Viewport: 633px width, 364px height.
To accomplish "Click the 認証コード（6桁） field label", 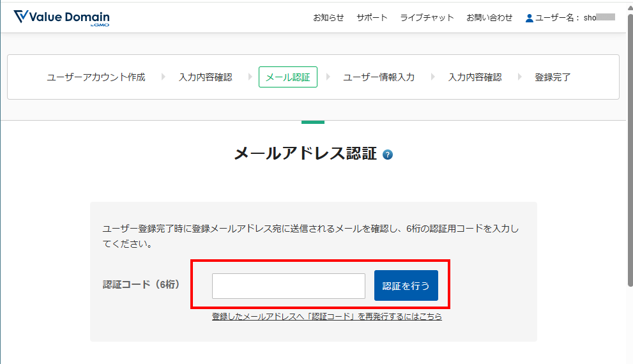I will [x=141, y=285].
